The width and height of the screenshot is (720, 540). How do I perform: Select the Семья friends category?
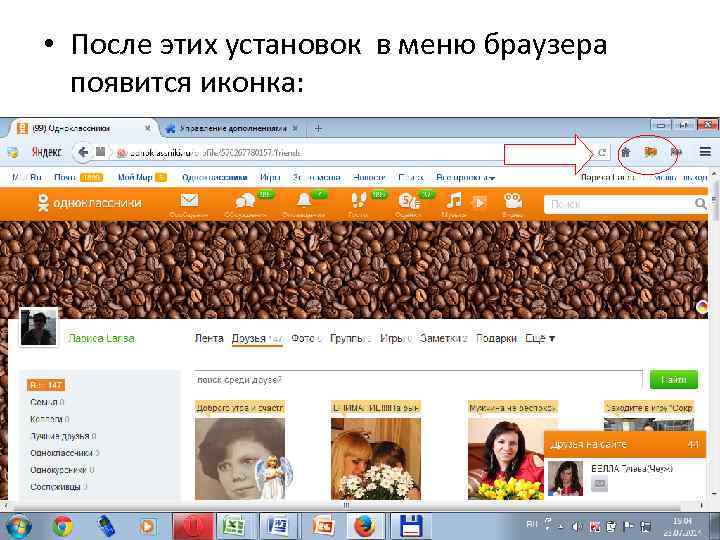coord(47,402)
